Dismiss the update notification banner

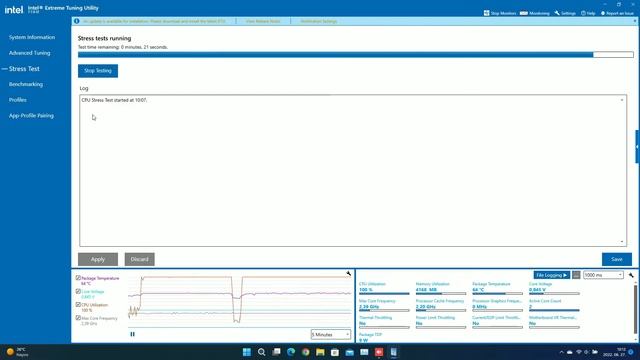635,21
